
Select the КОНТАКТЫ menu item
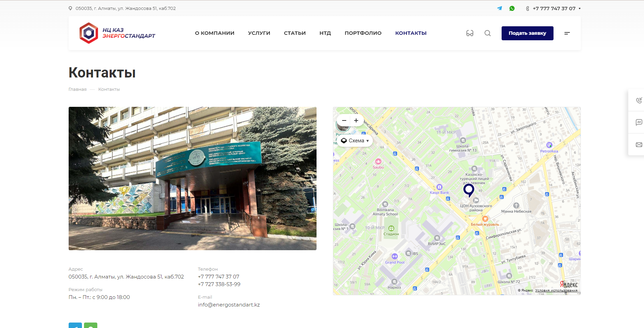411,33
